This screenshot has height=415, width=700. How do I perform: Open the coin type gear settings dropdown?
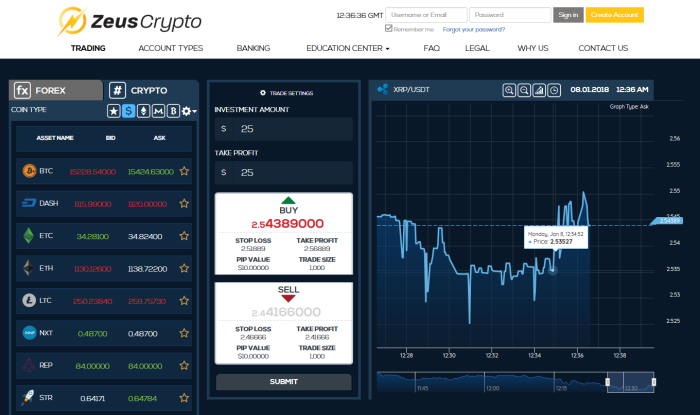[189, 111]
